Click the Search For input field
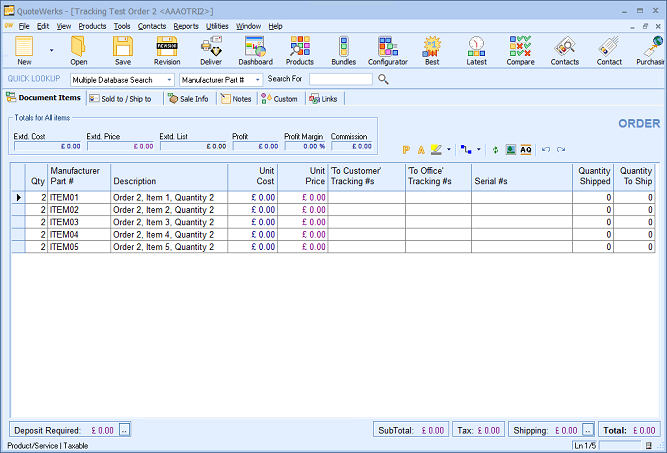Viewport: 667px width, 453px height. [x=340, y=79]
